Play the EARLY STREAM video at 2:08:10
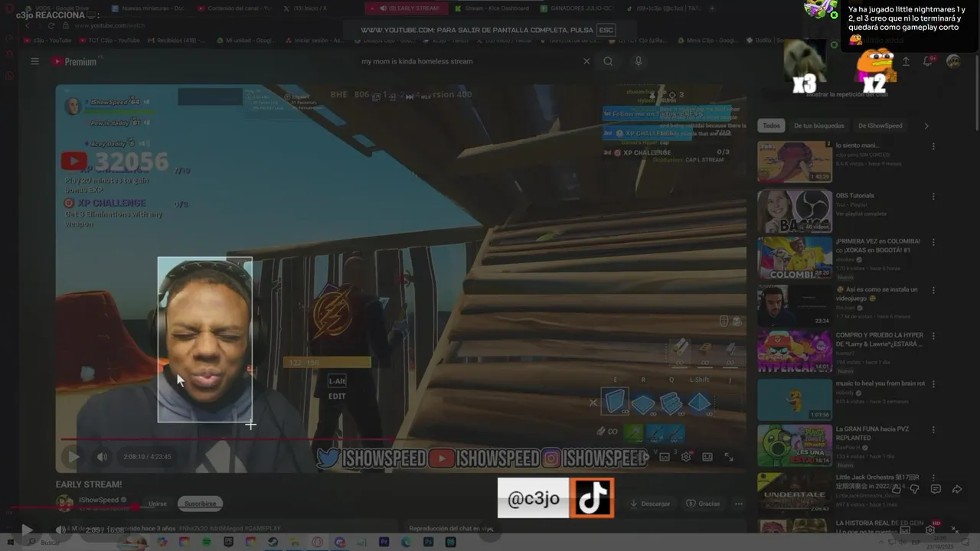 tap(73, 457)
